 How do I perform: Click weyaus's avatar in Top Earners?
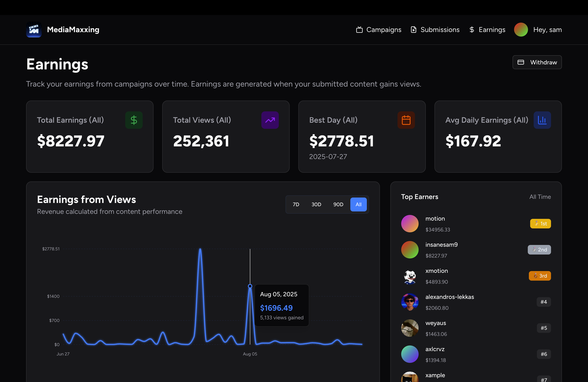point(410,328)
